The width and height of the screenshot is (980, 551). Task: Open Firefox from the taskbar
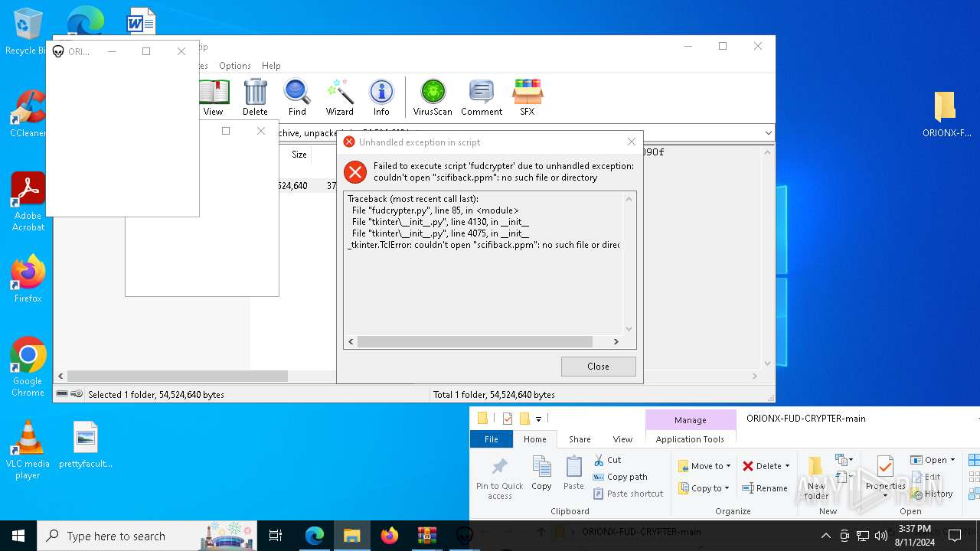point(390,536)
